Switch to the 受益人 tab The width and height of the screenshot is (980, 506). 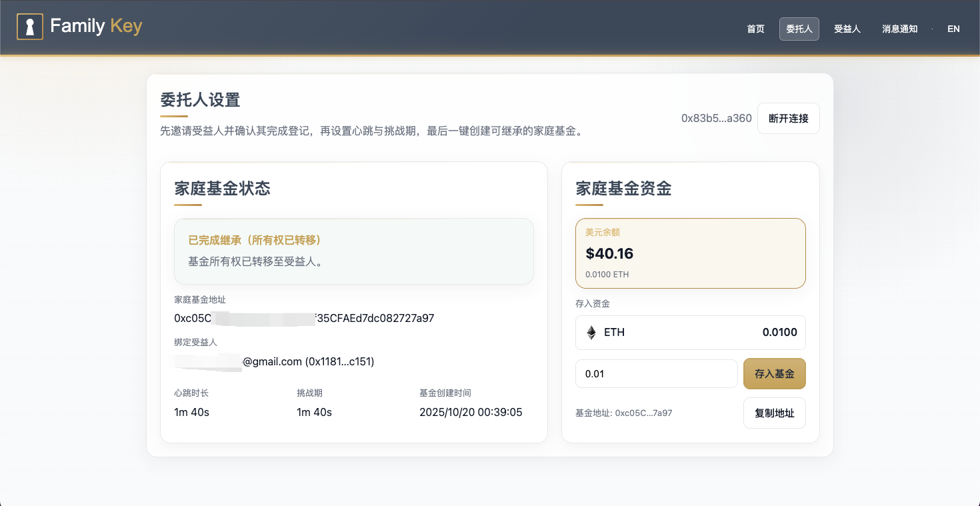click(x=847, y=29)
